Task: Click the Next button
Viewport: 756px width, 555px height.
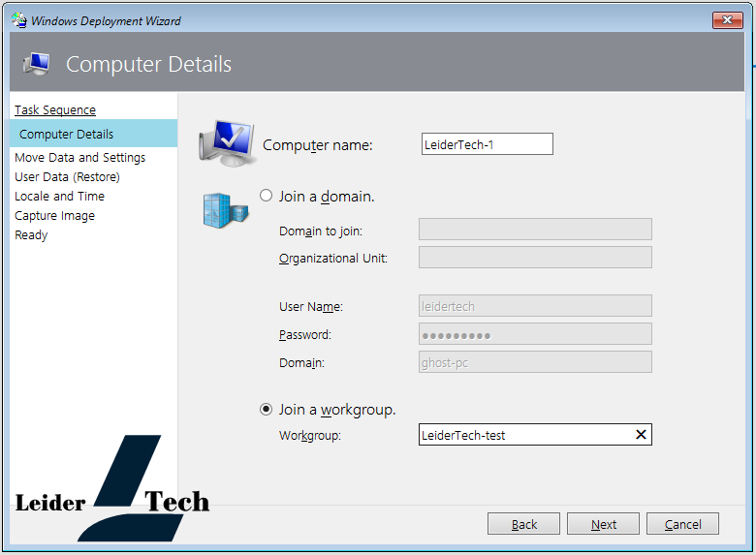Action: pyautogui.click(x=603, y=524)
